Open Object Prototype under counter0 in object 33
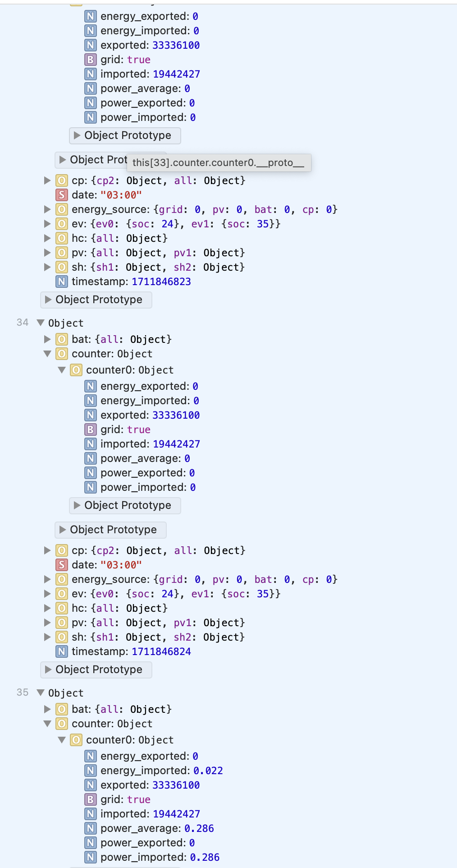This screenshot has width=457, height=868. (x=125, y=135)
